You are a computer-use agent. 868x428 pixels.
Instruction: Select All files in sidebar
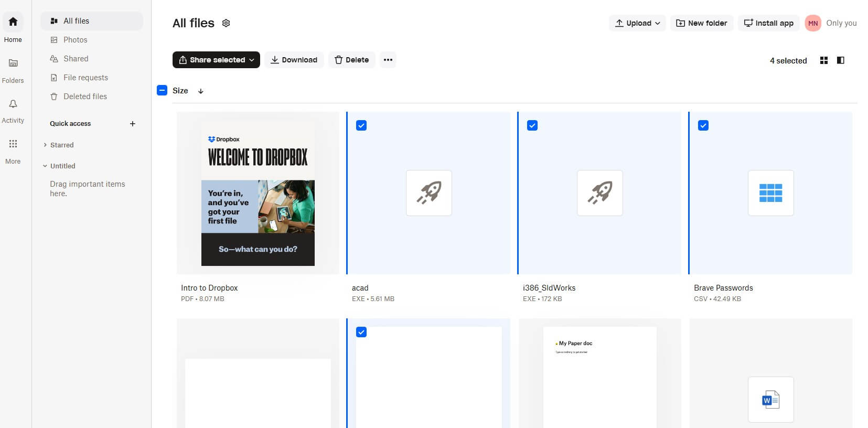click(92, 21)
